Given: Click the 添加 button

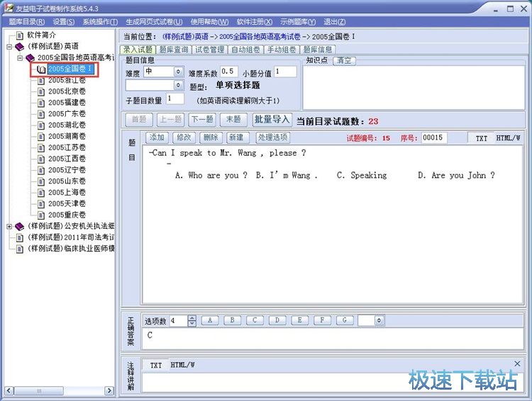Looking at the screenshot, I should point(157,137).
